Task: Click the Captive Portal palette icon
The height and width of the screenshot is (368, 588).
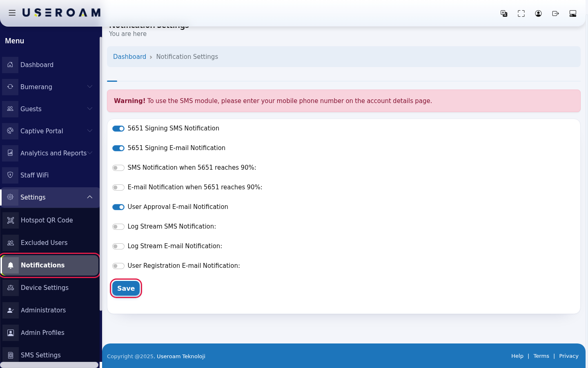Action: 10,131
